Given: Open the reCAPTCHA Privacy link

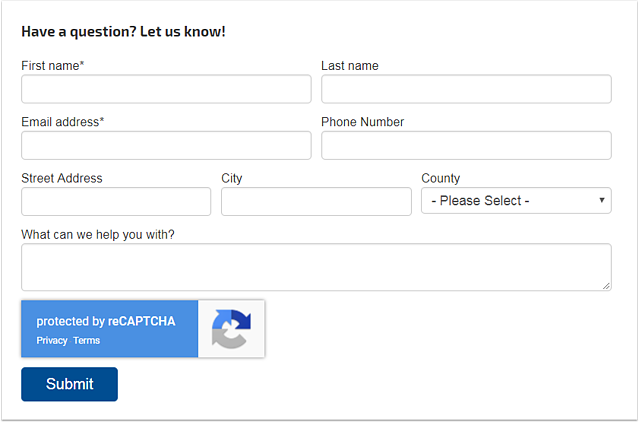Looking at the screenshot, I should pos(52,341).
